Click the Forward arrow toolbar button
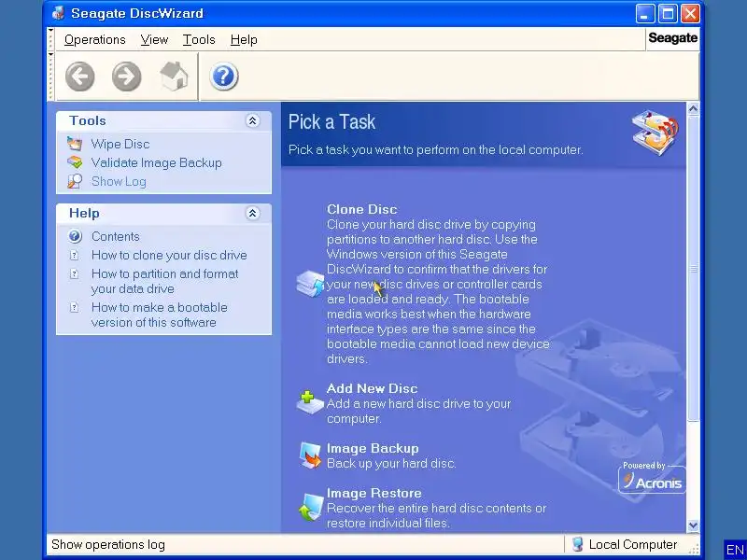The height and width of the screenshot is (560, 747). (126, 77)
